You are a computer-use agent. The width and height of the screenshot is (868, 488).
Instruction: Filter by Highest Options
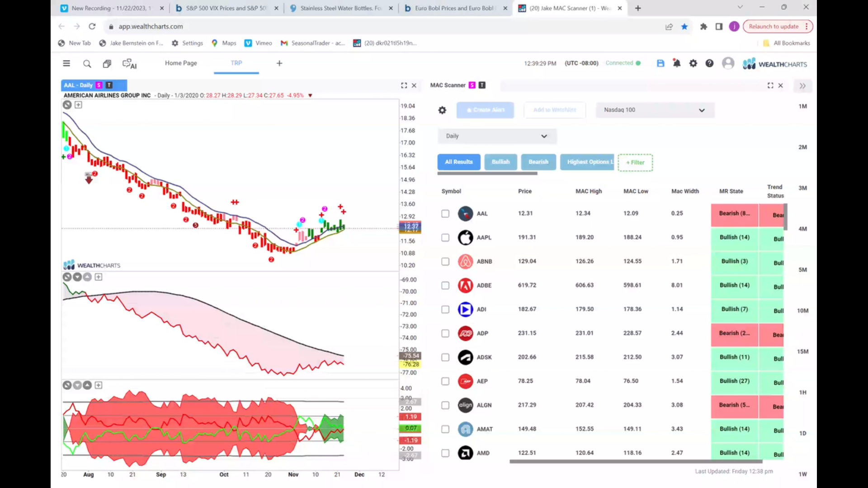tap(587, 162)
